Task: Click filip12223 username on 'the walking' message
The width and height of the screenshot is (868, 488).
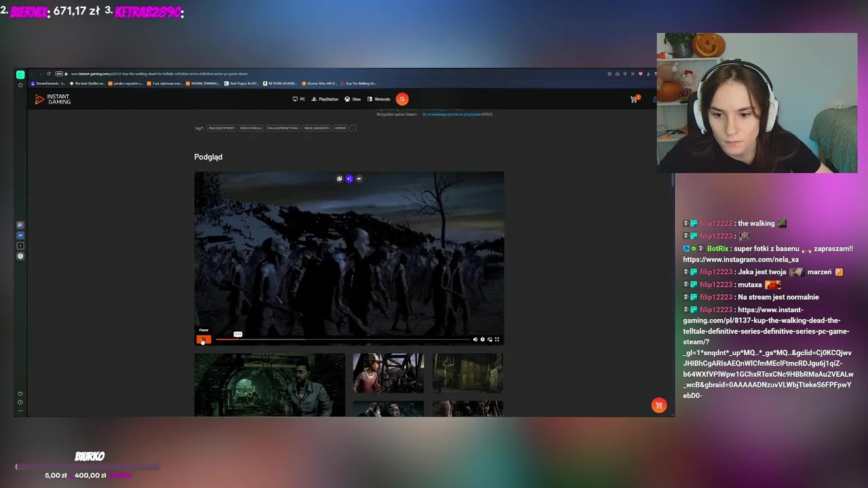Action: pos(716,224)
